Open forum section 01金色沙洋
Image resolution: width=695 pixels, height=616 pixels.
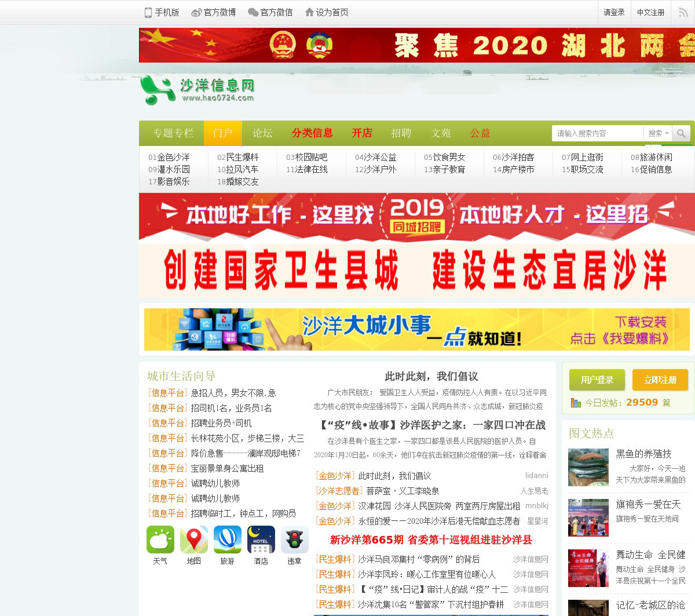pyautogui.click(x=169, y=157)
